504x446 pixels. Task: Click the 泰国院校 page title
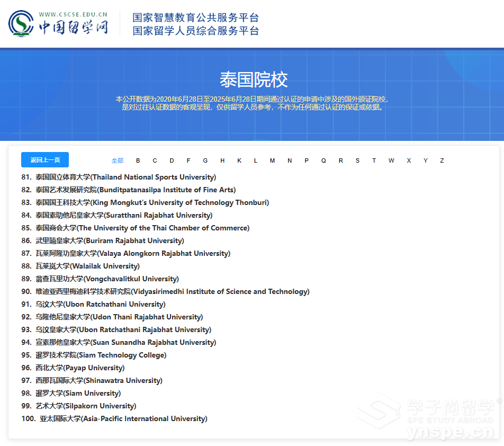click(254, 80)
